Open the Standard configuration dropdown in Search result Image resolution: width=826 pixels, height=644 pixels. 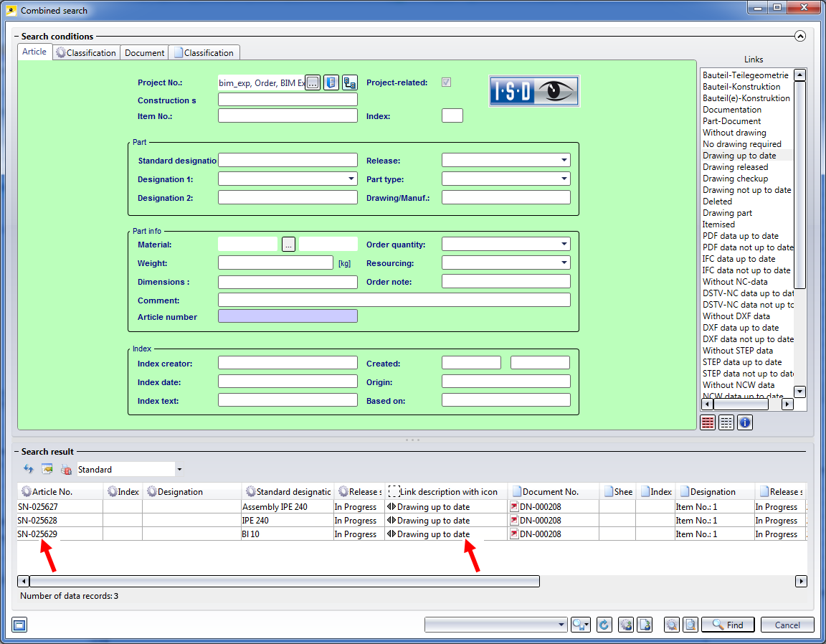point(179,470)
